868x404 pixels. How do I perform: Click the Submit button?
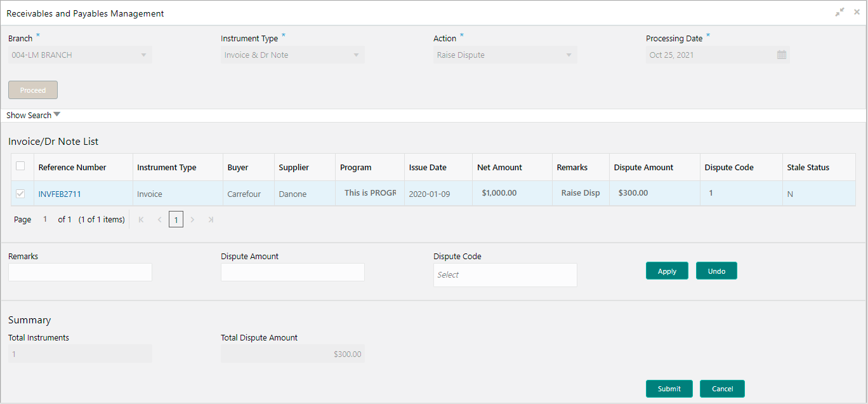pyautogui.click(x=669, y=389)
